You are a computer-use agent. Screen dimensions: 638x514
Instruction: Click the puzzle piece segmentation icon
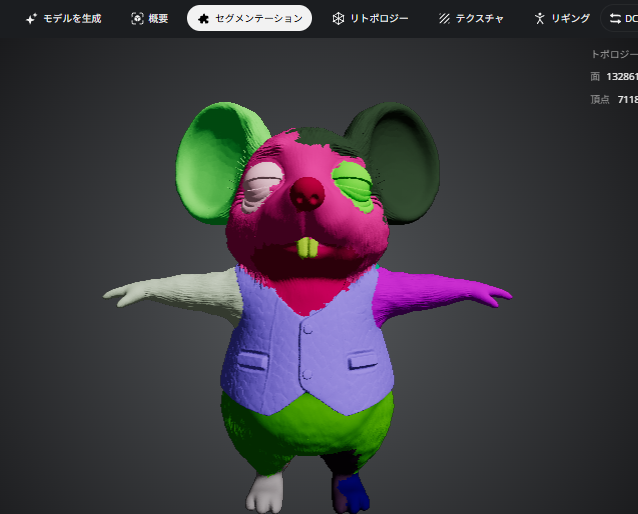coord(203,19)
